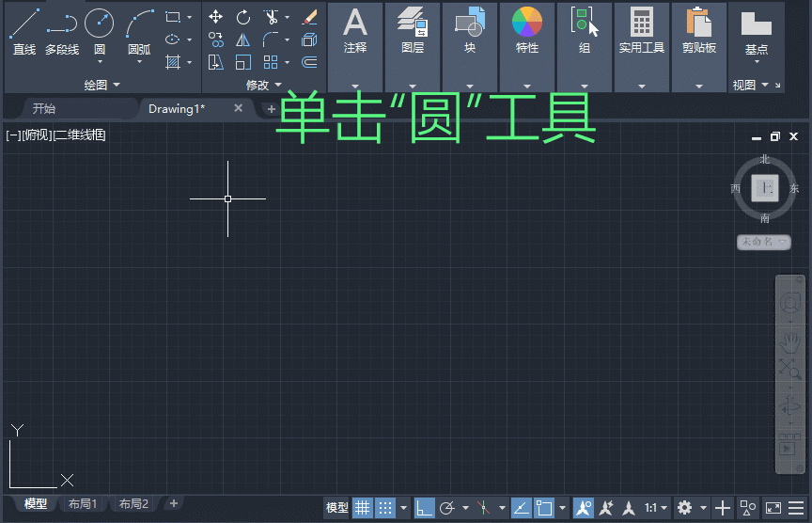Select the Offset tool
Image resolution: width=812 pixels, height=523 pixels.
(309, 62)
